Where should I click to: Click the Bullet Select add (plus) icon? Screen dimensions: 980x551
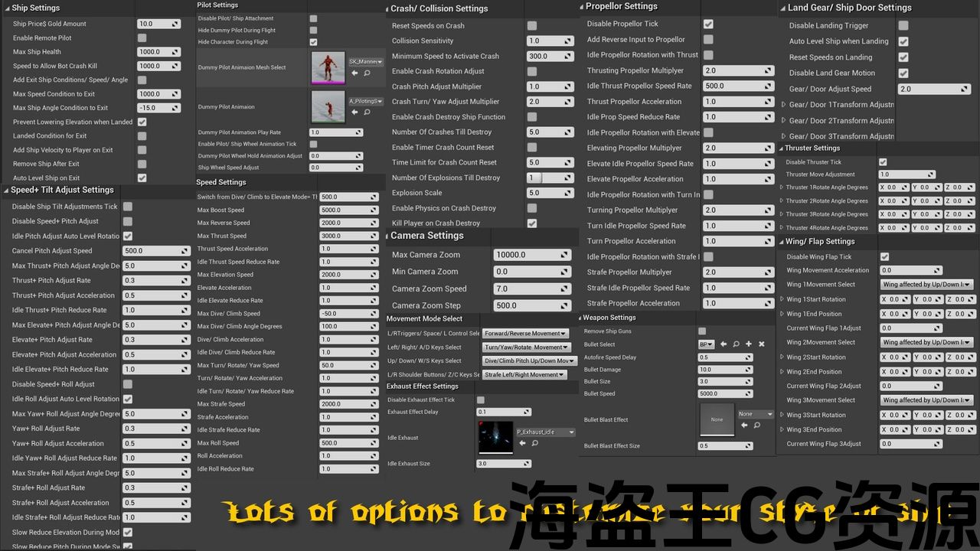[x=749, y=344]
